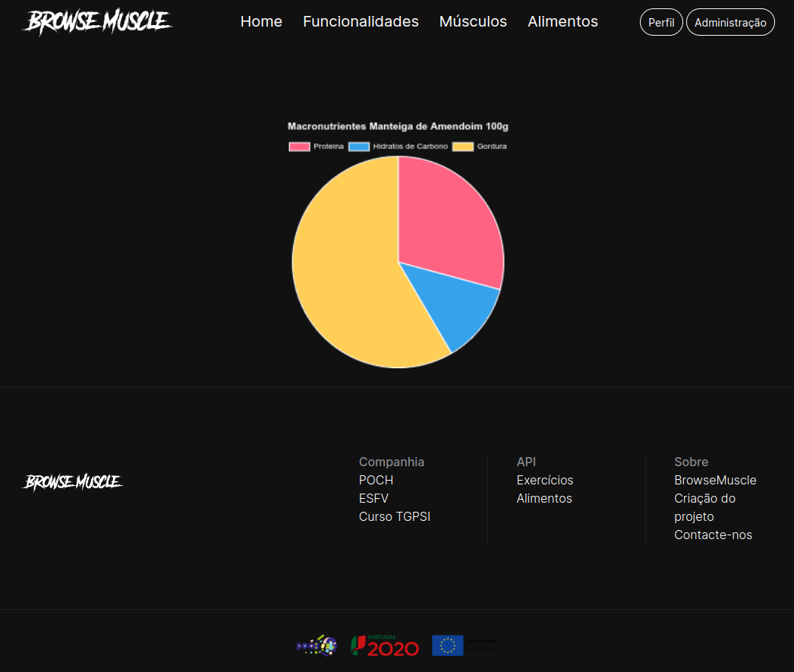
Task: Select the pink Proteína pie slice
Action: tap(448, 220)
